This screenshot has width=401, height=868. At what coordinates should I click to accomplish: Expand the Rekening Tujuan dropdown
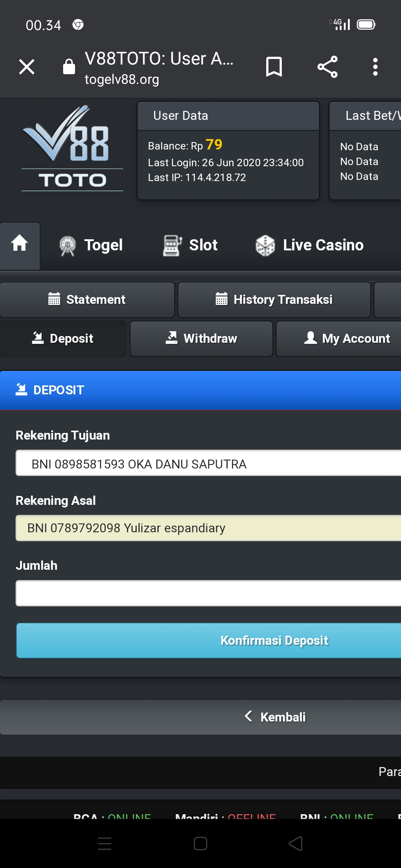208,463
